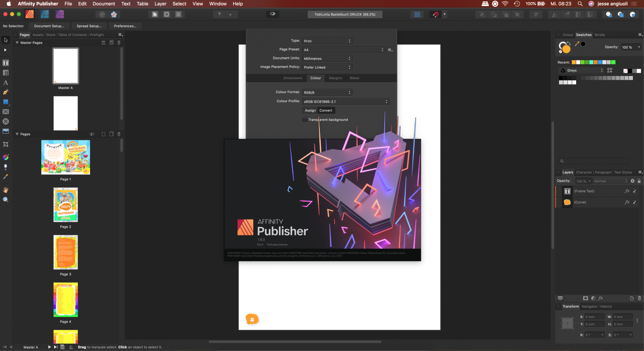Image resolution: width=644 pixels, height=351 pixels.
Task: Open fx for Frame Text layer
Action: (627, 191)
